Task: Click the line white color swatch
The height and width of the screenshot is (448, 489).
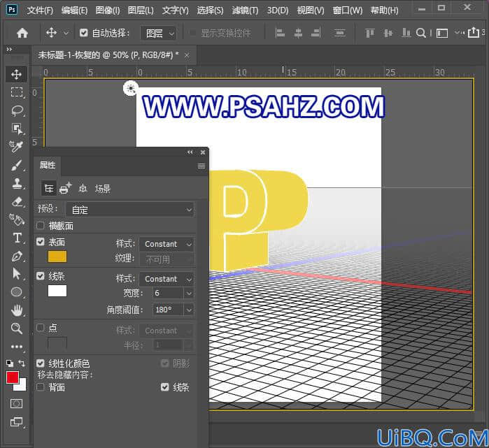Action: click(57, 291)
